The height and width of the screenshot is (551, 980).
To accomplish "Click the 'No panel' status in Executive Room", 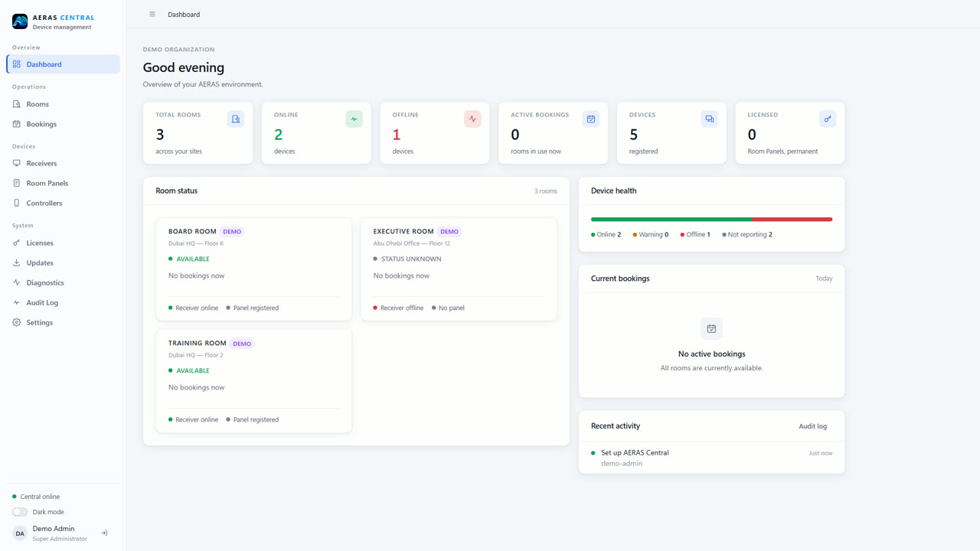I will (x=448, y=308).
